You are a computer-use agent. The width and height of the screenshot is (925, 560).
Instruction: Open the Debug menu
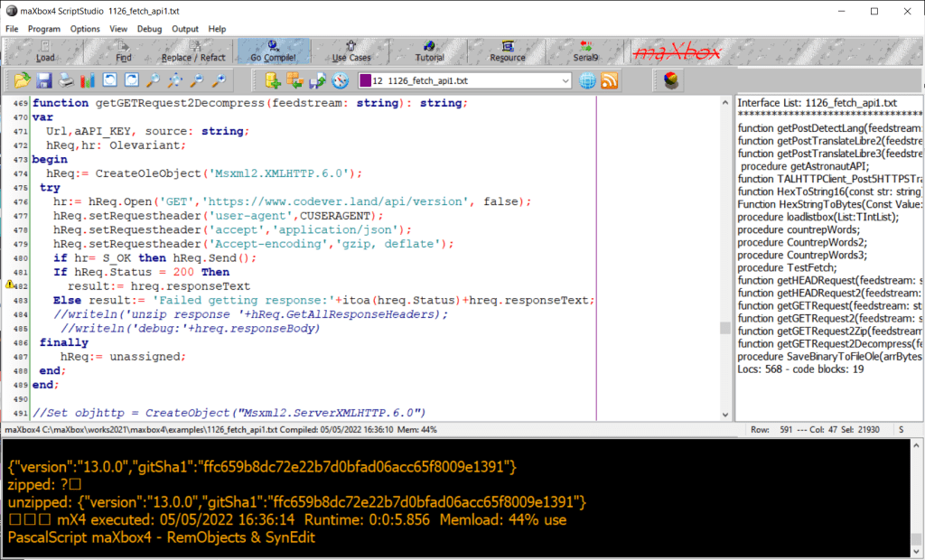click(x=149, y=29)
